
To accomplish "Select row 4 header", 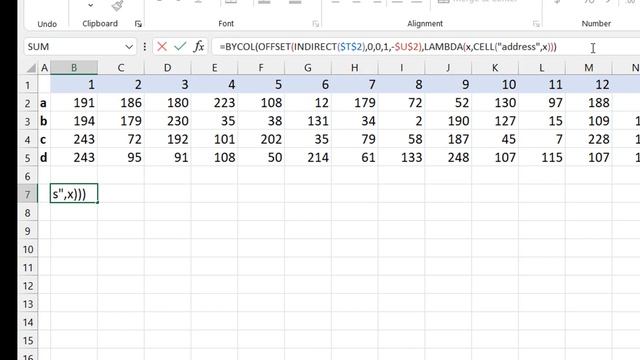I will coord(28,140).
